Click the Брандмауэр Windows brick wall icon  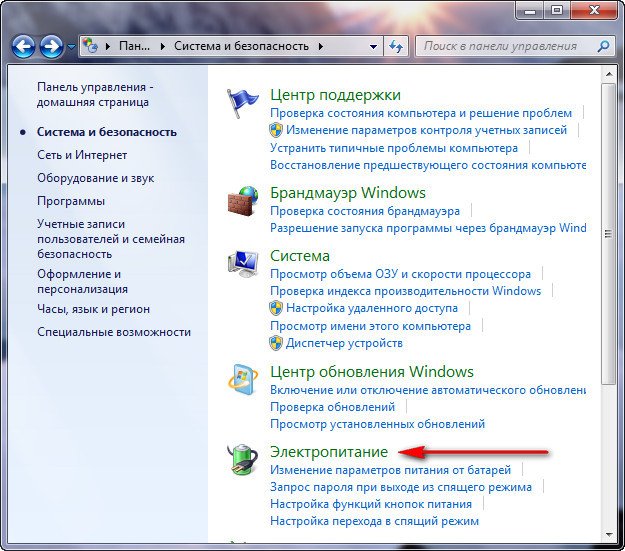point(243,201)
